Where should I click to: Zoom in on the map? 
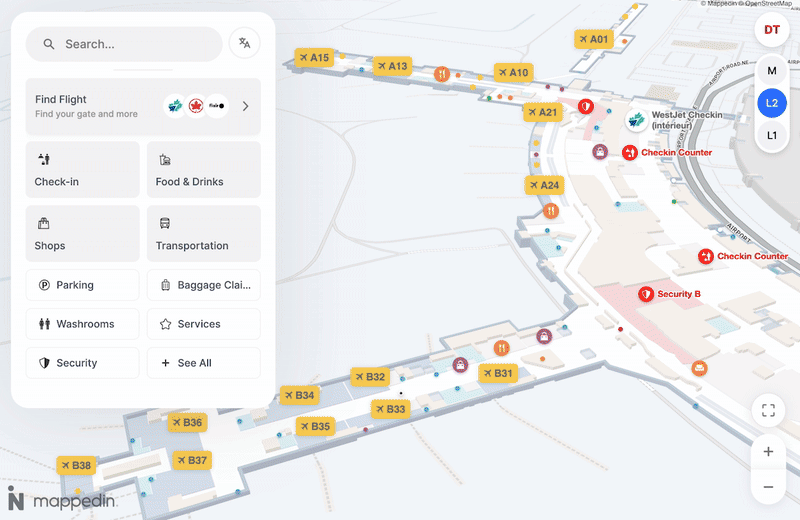click(x=768, y=452)
